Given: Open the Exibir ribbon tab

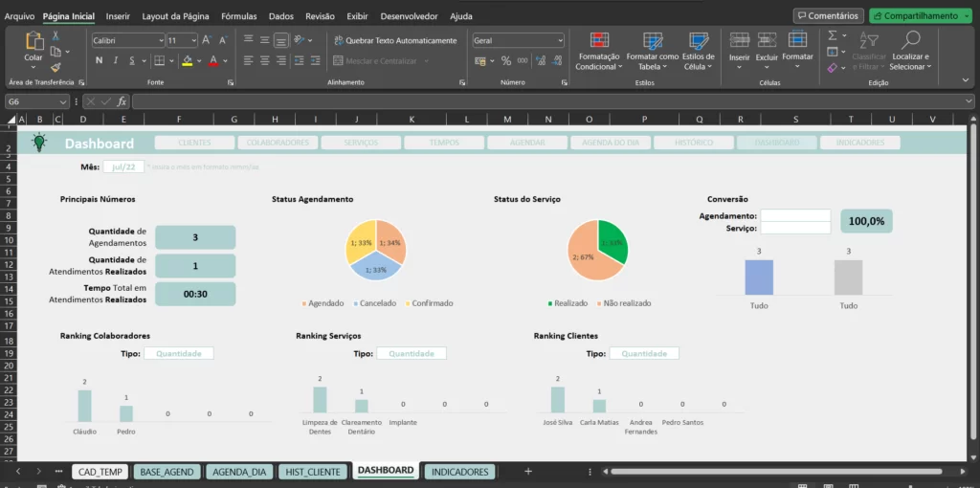Looking at the screenshot, I should point(358,16).
